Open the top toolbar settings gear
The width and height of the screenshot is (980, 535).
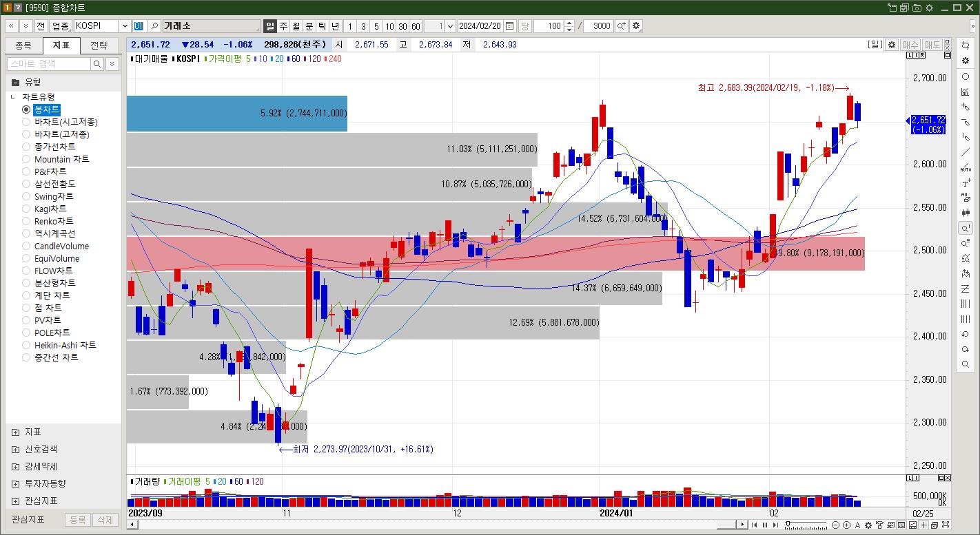[x=635, y=26]
